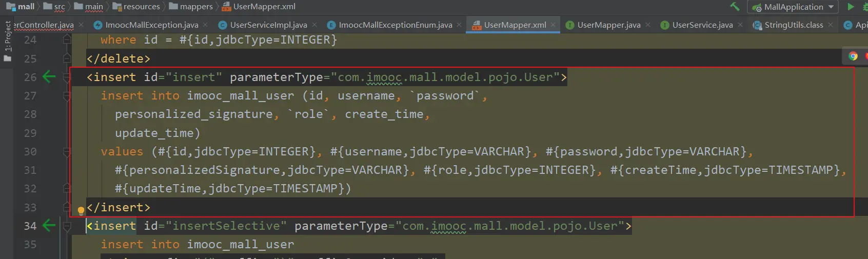Click the src breadcrumb folder
This screenshot has width=868, height=259.
(54, 7)
